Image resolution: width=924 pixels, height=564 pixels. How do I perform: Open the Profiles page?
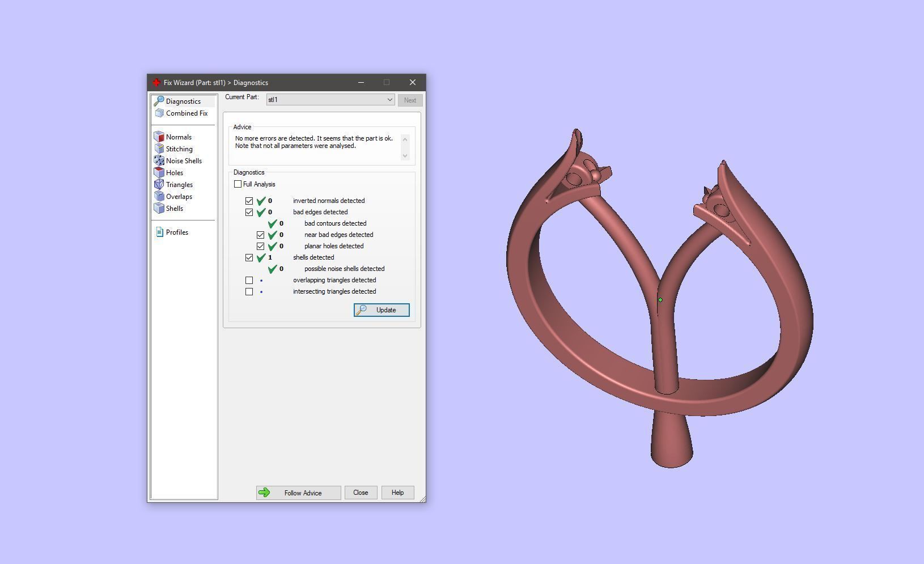[177, 232]
